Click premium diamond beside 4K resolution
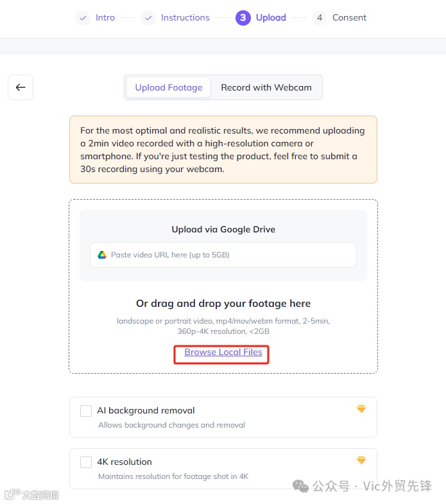The height and width of the screenshot is (504, 446). (x=361, y=460)
